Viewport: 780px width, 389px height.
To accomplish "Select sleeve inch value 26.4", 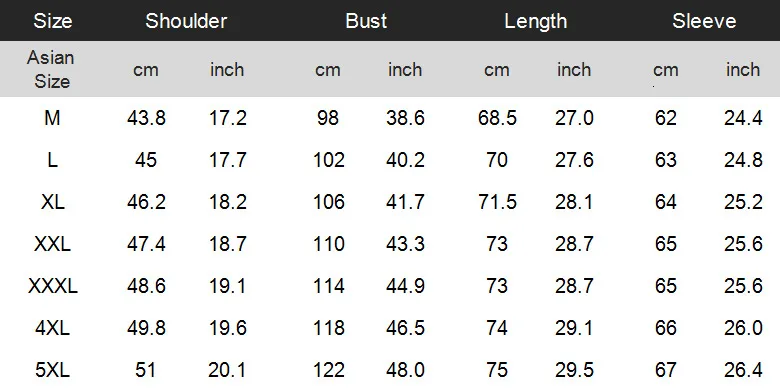I will point(743,371).
